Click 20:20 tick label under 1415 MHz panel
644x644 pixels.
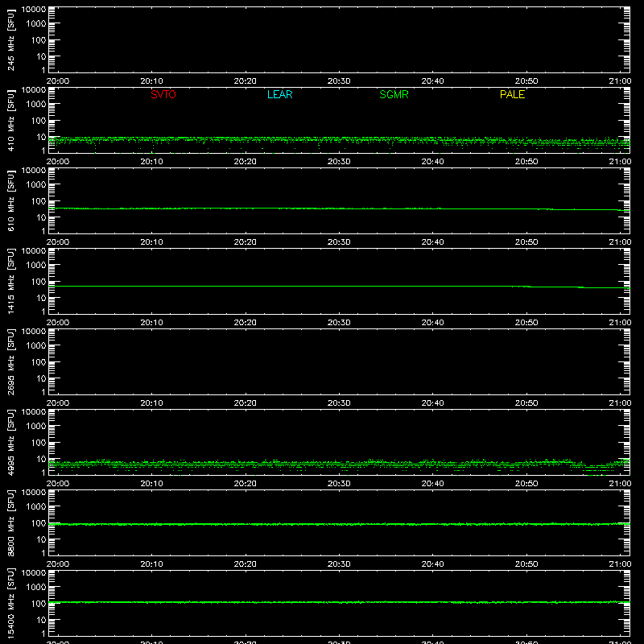click(246, 323)
